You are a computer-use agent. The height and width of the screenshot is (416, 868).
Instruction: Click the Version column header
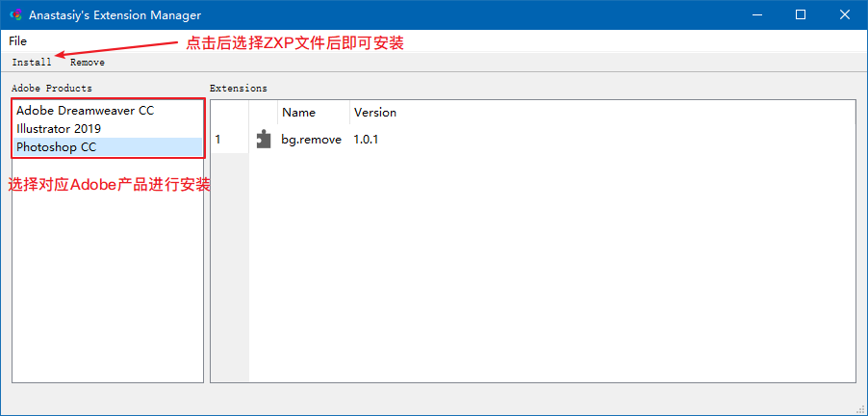[x=375, y=113]
